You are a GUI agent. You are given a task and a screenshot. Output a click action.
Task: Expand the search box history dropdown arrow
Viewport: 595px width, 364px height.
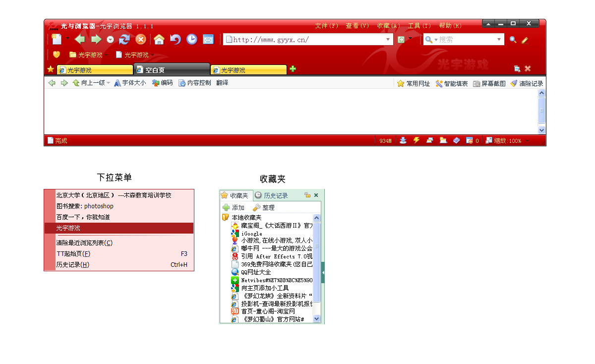pyautogui.click(x=499, y=40)
